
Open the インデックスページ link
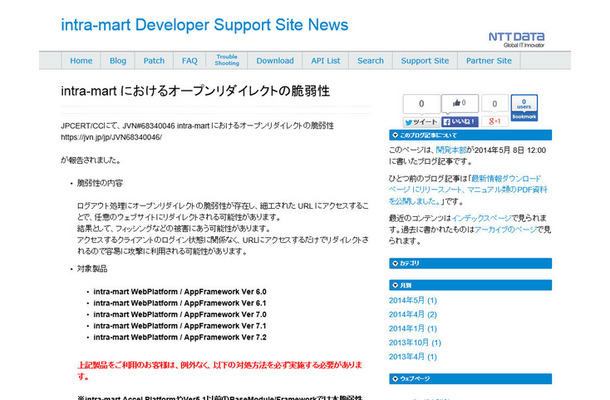[481, 218]
